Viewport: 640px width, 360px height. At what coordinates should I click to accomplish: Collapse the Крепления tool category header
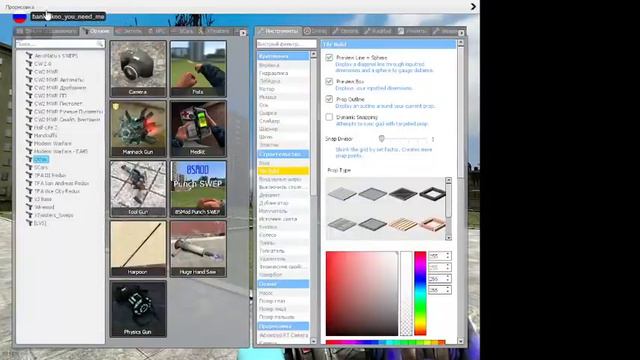(283, 56)
